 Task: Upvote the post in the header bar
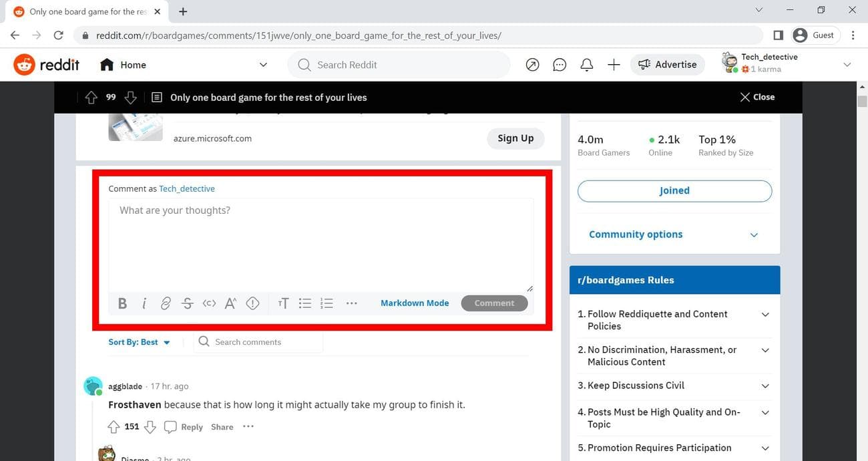click(91, 98)
